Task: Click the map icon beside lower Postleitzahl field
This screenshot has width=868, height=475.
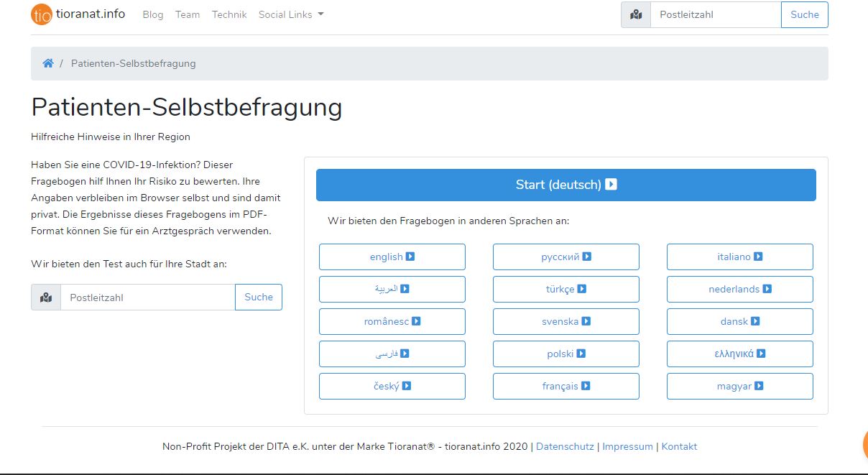Action: (46, 298)
